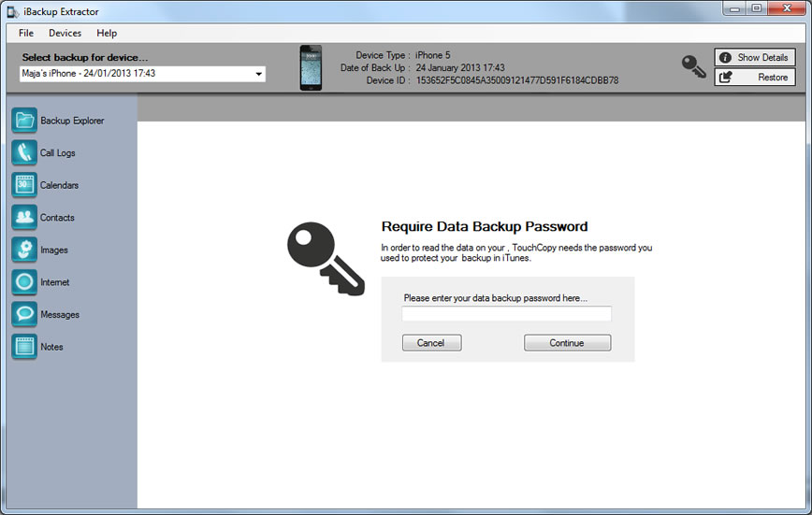
Task: Click 'Require Data Backup Password' heading
Action: pos(485,226)
